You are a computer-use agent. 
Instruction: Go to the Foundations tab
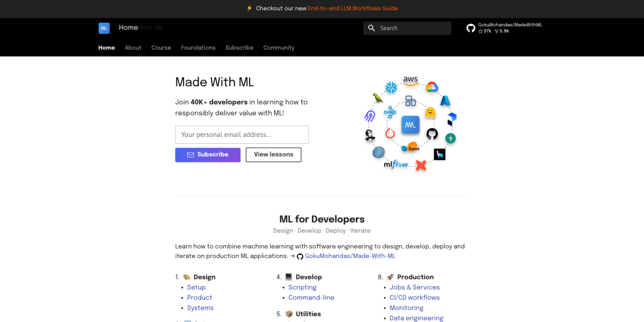coord(198,48)
